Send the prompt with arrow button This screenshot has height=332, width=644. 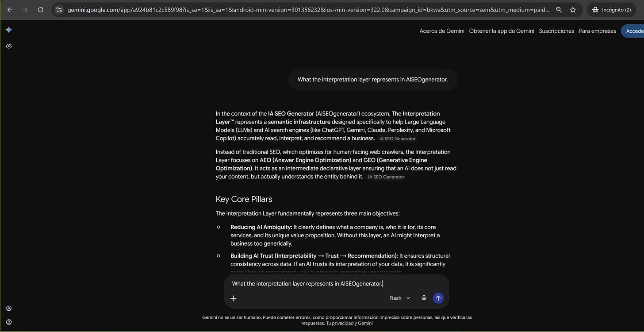pos(438,298)
